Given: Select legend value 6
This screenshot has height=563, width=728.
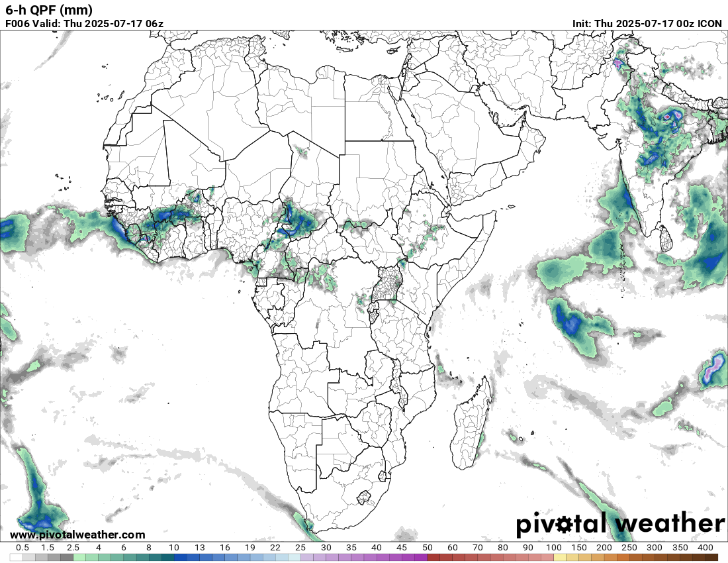Looking at the screenshot, I should [124, 548].
